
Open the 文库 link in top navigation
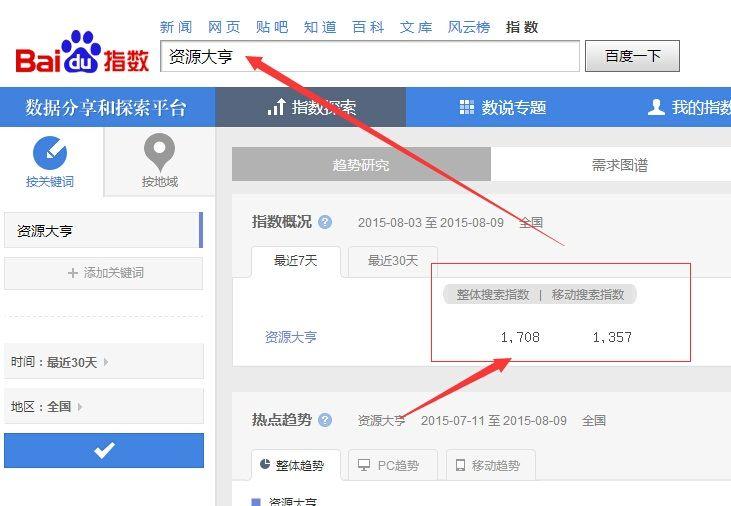coord(416,27)
